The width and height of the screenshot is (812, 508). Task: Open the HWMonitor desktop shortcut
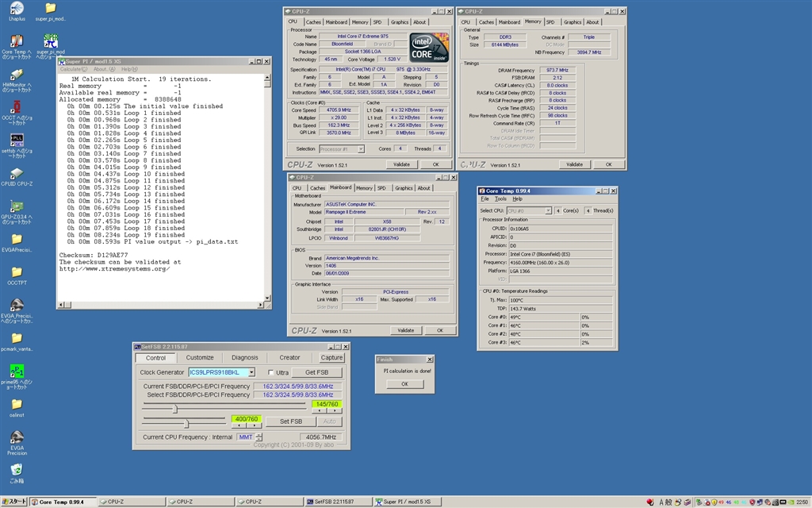(17, 73)
